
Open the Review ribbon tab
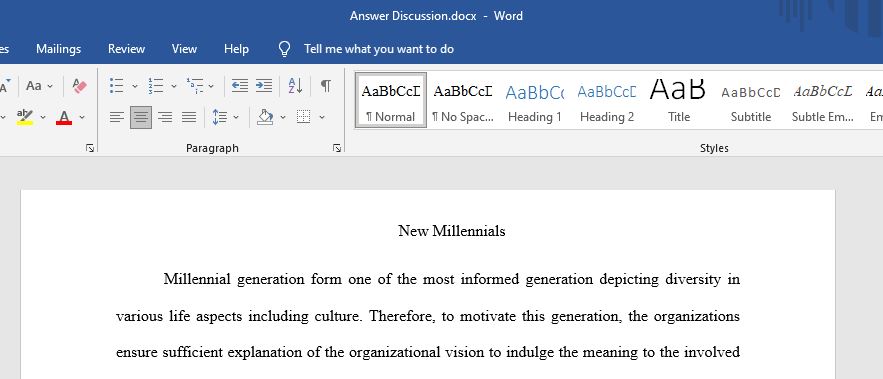pos(126,49)
